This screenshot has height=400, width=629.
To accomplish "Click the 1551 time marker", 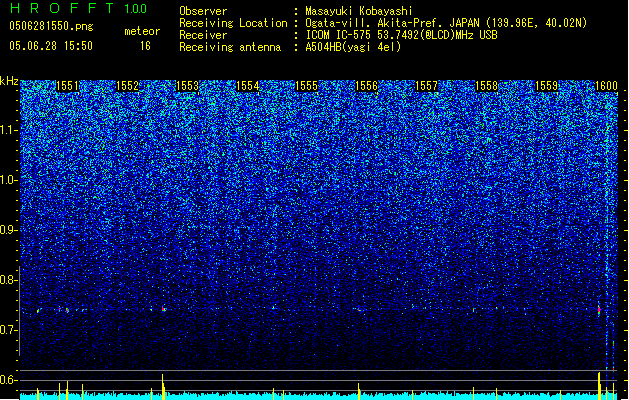I will click(x=67, y=86).
